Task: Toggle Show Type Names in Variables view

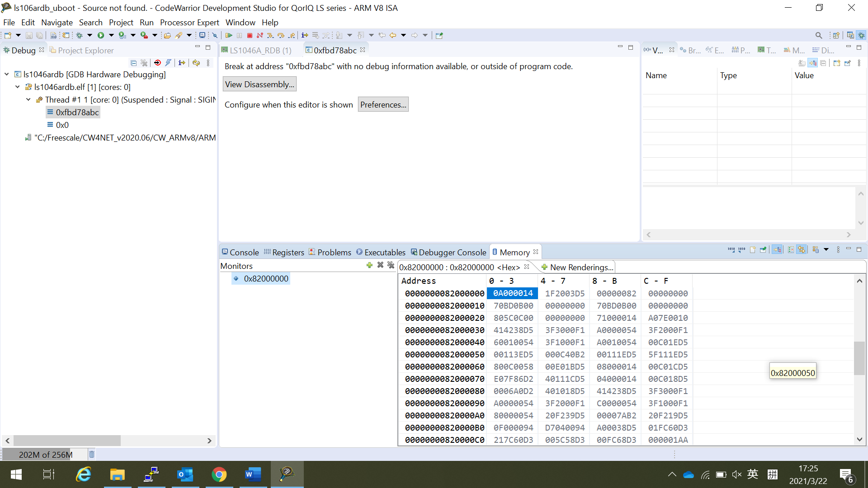Action: pyautogui.click(x=802, y=63)
